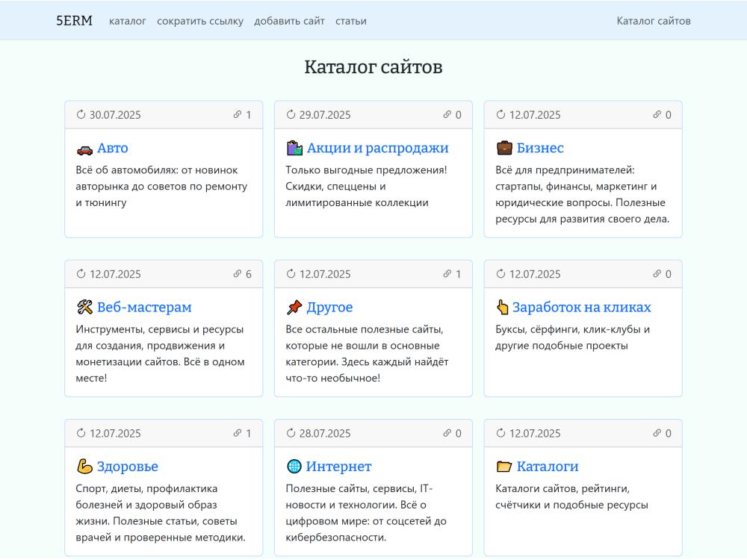Click the description starting Полезные сайты, сервисы
This screenshot has height=560, width=747.
click(x=366, y=512)
